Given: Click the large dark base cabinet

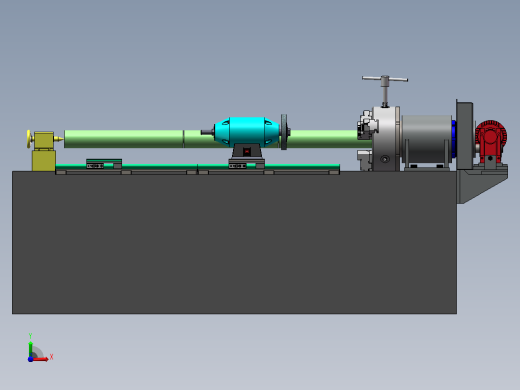Looking at the screenshot, I should click(234, 242).
